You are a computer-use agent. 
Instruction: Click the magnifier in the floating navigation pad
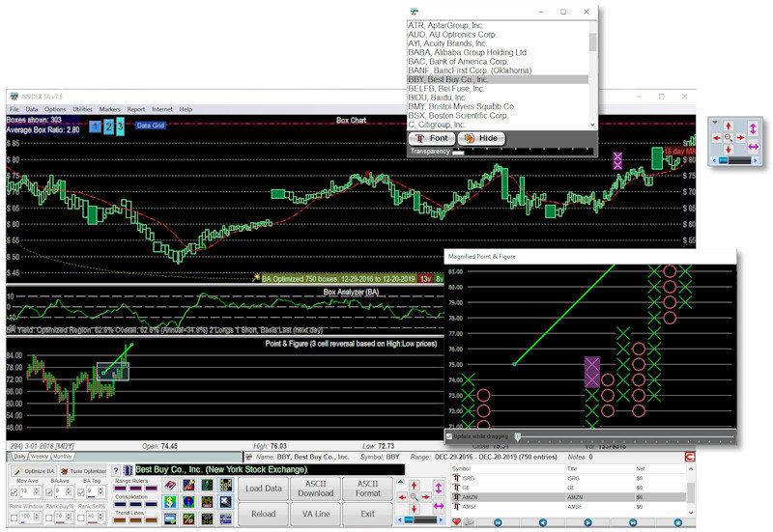(x=729, y=138)
